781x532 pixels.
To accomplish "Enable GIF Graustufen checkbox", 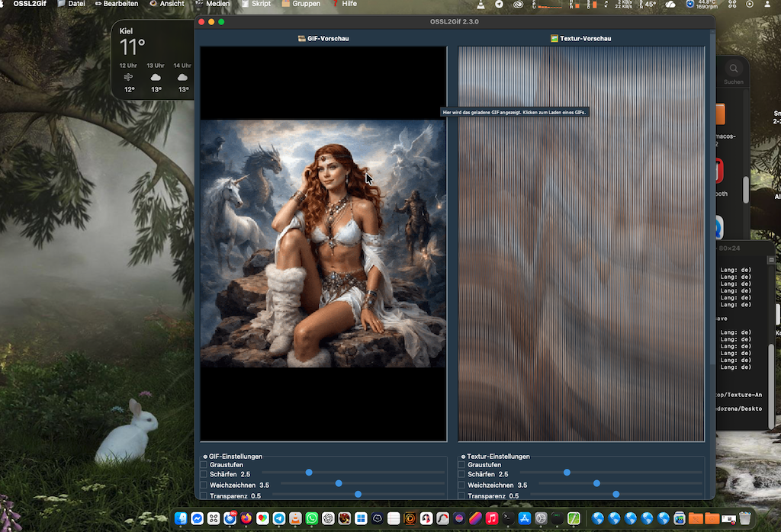I will [204, 464].
